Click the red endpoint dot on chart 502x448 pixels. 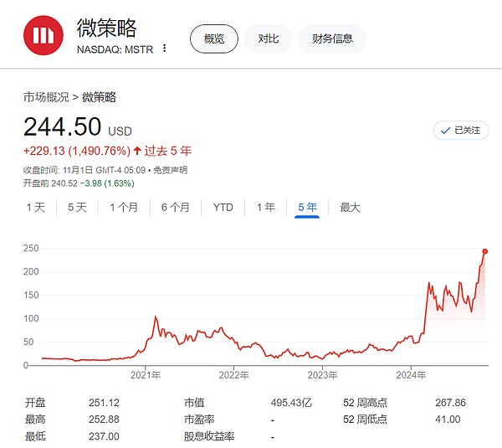pos(484,251)
